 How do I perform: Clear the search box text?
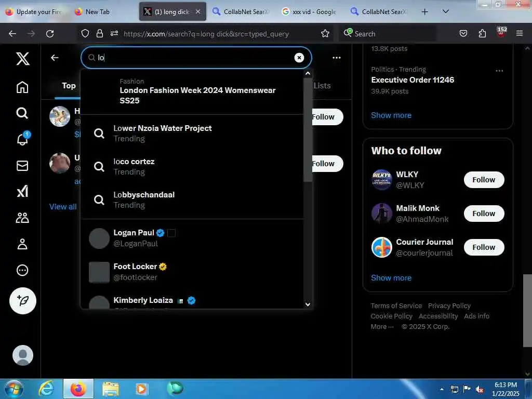pos(299,58)
